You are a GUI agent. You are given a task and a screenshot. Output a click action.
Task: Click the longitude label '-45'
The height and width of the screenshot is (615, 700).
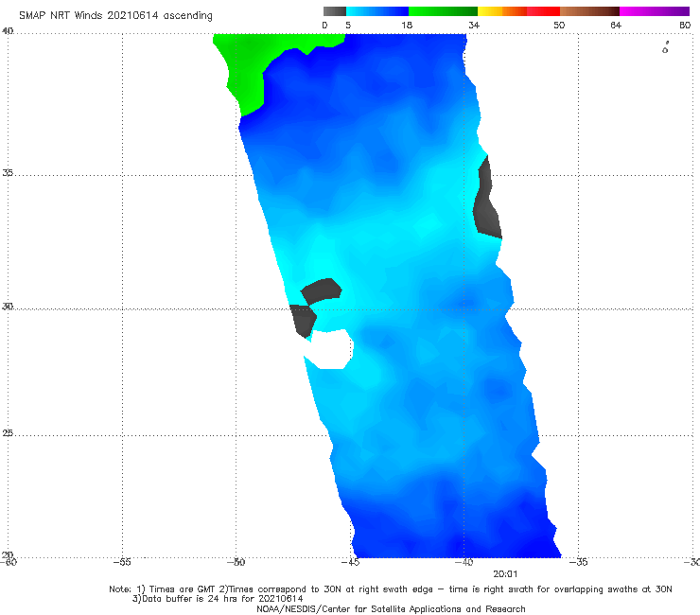(350, 562)
